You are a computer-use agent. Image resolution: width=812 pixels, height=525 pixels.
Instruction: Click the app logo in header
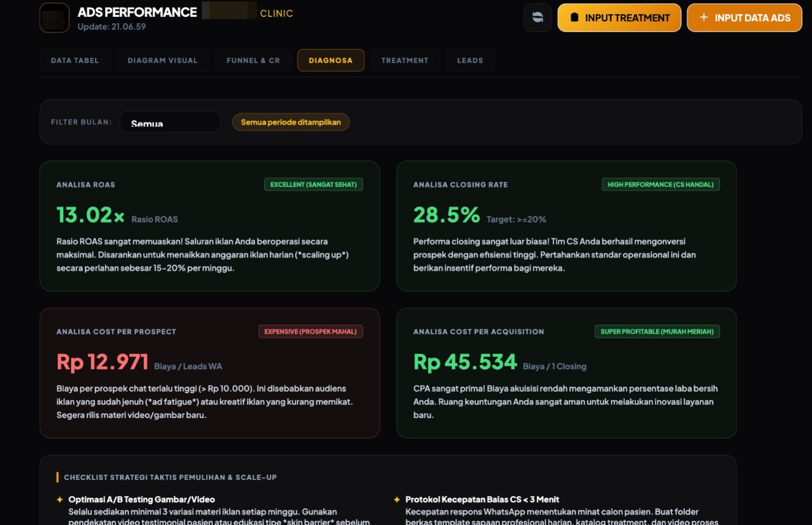[x=54, y=18]
